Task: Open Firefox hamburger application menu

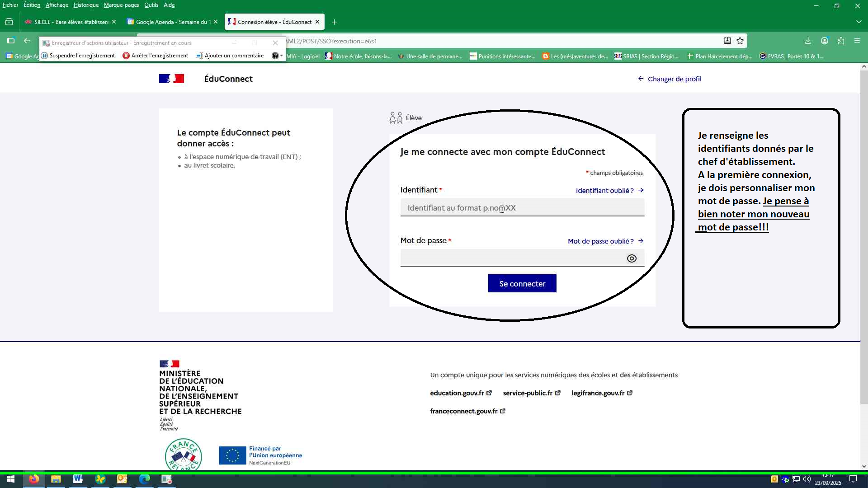Action: pyautogui.click(x=857, y=41)
